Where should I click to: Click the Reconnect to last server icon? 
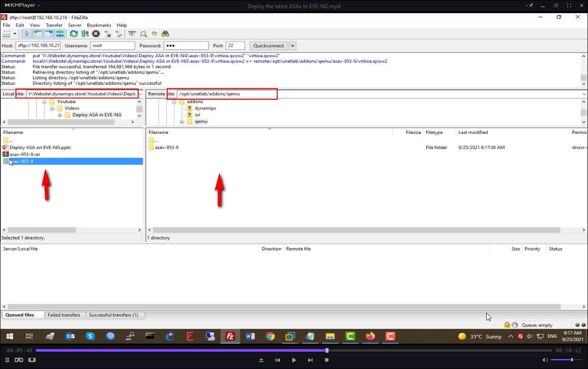(118, 34)
